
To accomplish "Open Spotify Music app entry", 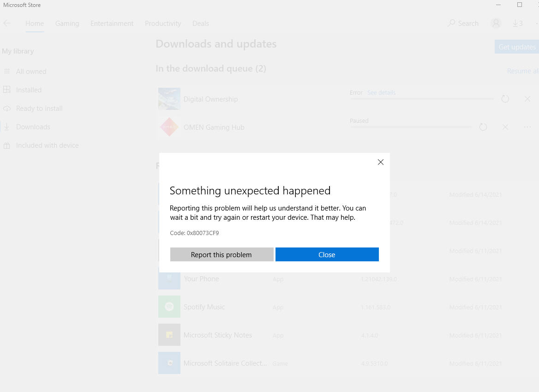I will (x=204, y=307).
